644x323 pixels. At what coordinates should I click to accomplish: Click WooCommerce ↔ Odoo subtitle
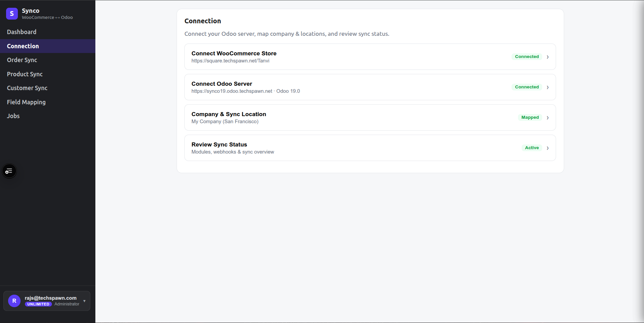(x=47, y=18)
